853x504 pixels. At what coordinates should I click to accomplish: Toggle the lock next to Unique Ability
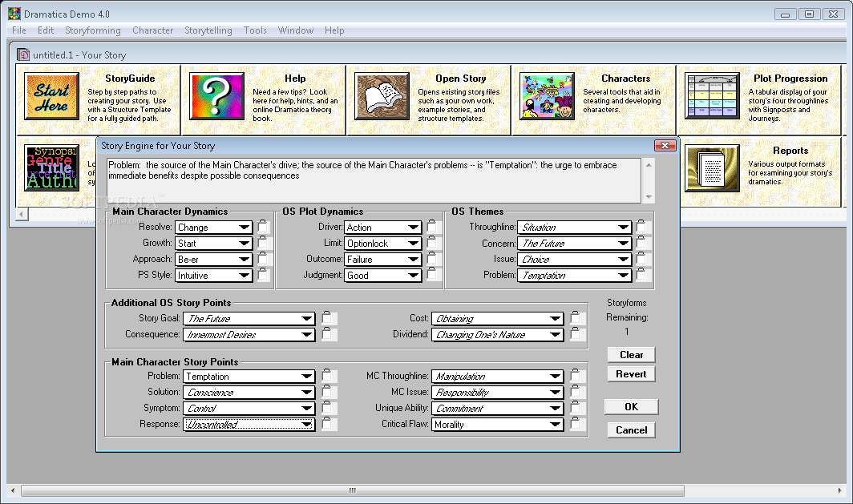pos(575,407)
